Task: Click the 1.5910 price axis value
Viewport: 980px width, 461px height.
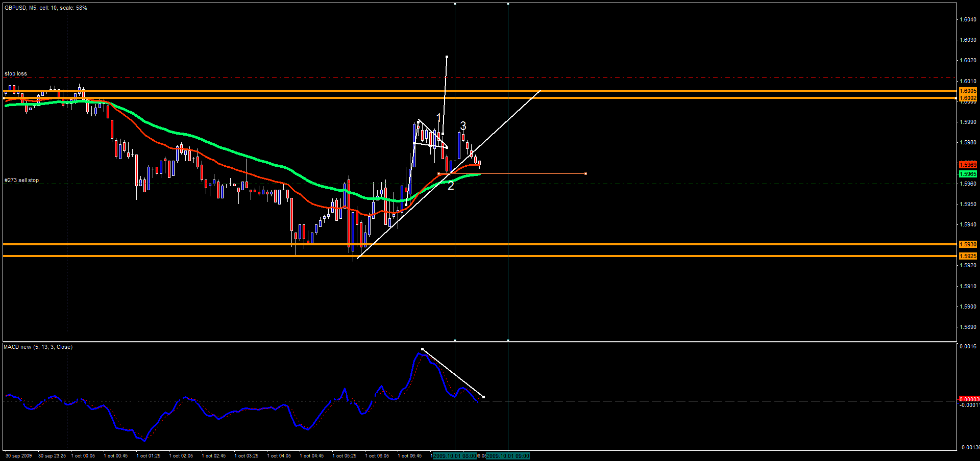Action: [x=968, y=286]
